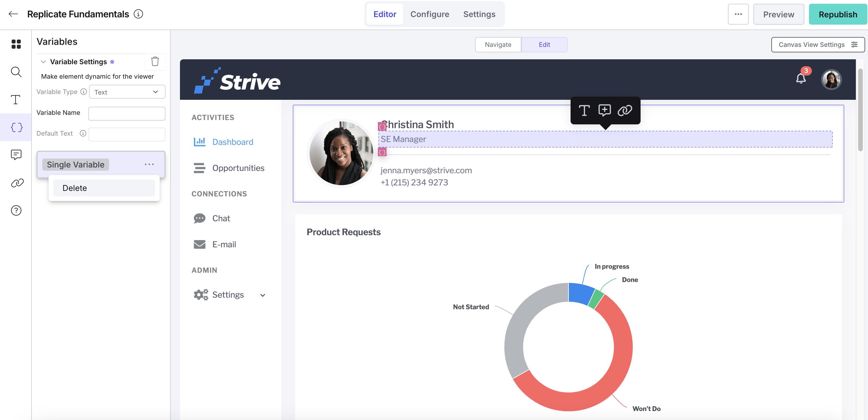Viewport: 868px width, 420px height.
Task: Delete variable settings with the trash icon
Action: click(x=155, y=62)
